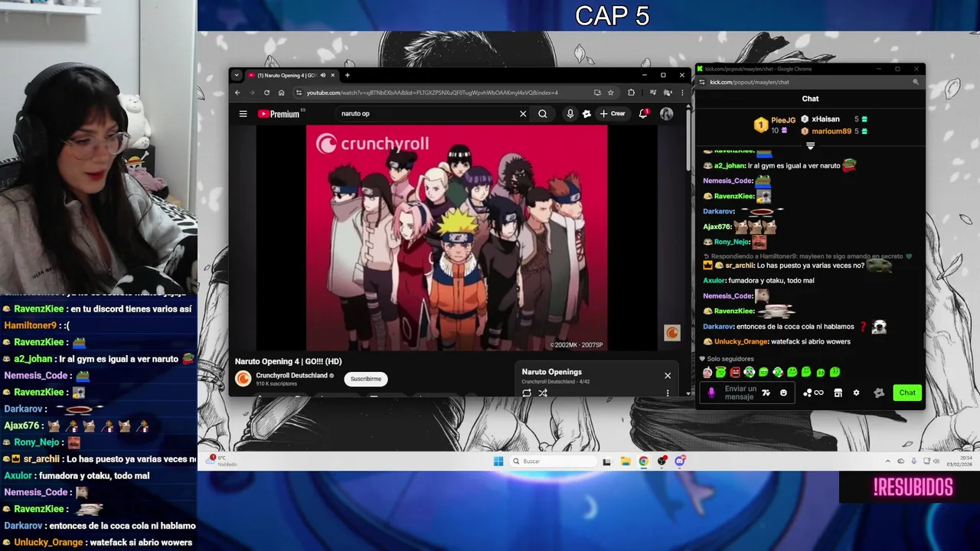Open the Kick emoji picker smiley

pos(783,393)
